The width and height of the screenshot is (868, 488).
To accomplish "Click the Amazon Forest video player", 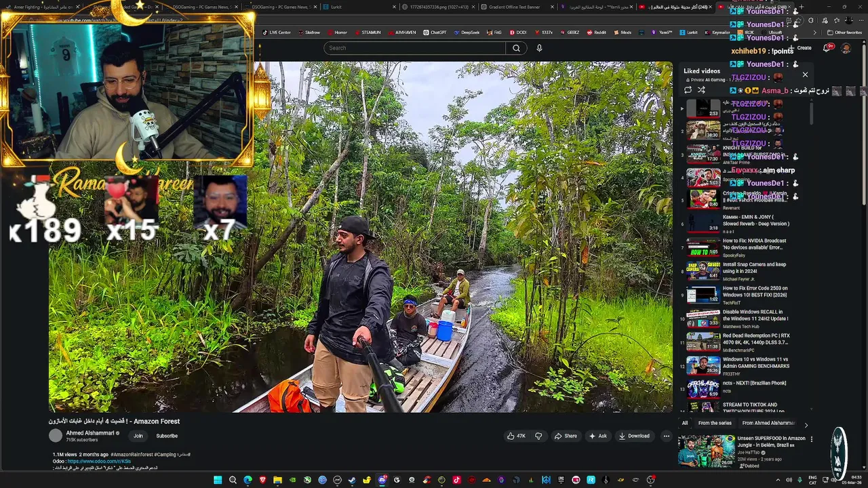I will pos(360,237).
